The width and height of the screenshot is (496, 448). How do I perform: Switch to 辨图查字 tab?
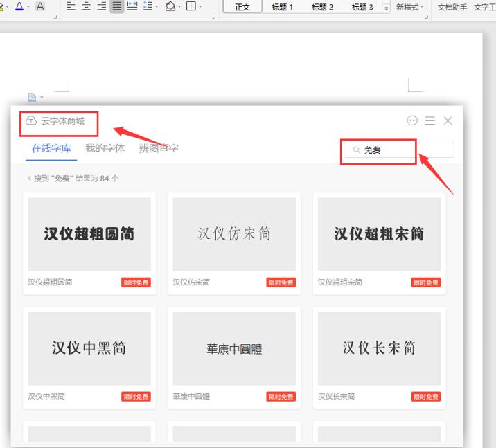pyautogui.click(x=159, y=148)
